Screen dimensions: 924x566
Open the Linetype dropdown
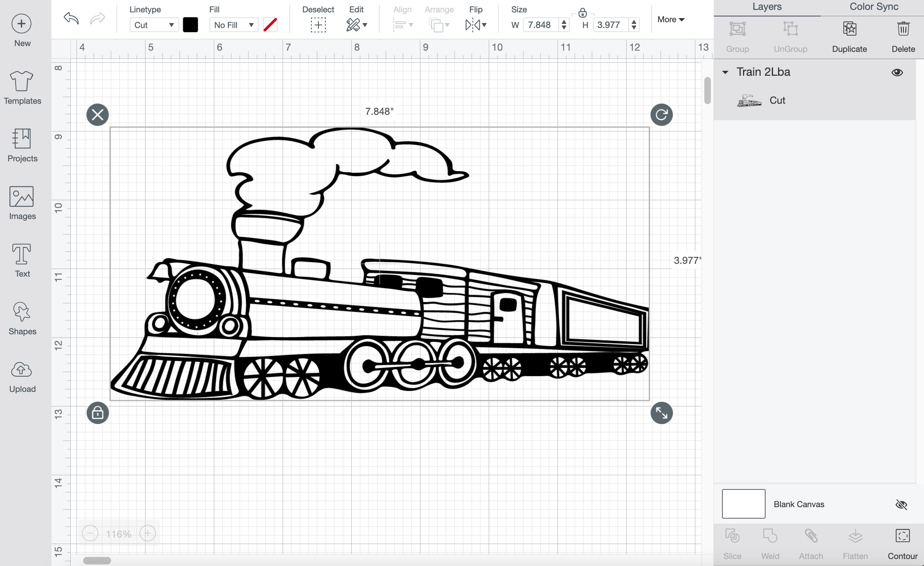(153, 25)
